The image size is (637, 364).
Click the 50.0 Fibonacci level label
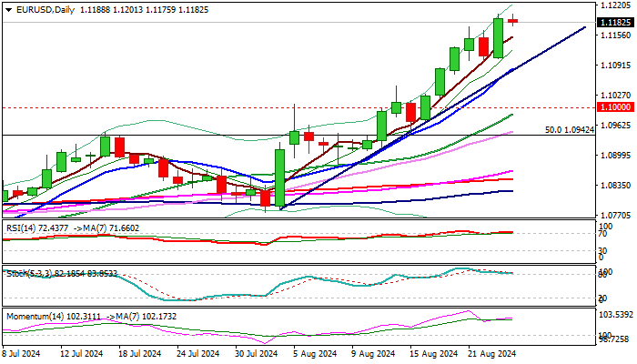pyautogui.click(x=569, y=130)
